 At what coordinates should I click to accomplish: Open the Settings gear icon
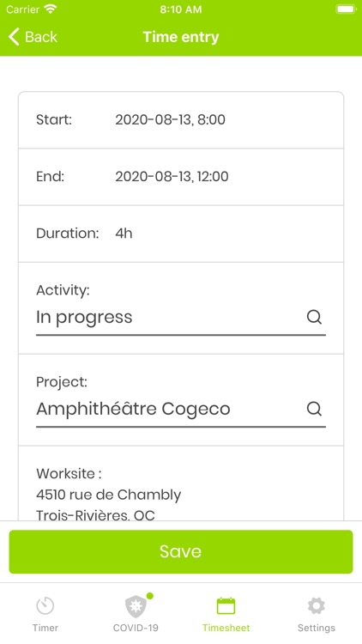tap(316, 606)
